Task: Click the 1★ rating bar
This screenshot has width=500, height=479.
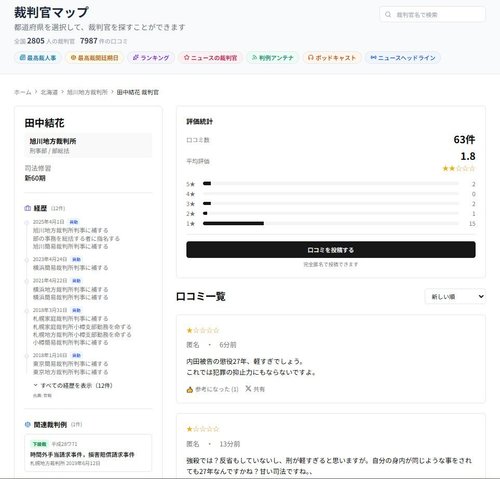Action: 331,223
